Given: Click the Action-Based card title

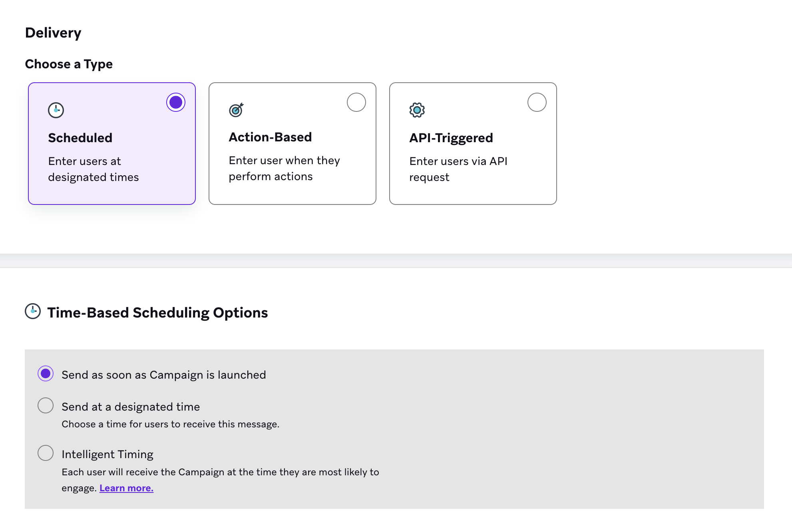Looking at the screenshot, I should tap(270, 137).
